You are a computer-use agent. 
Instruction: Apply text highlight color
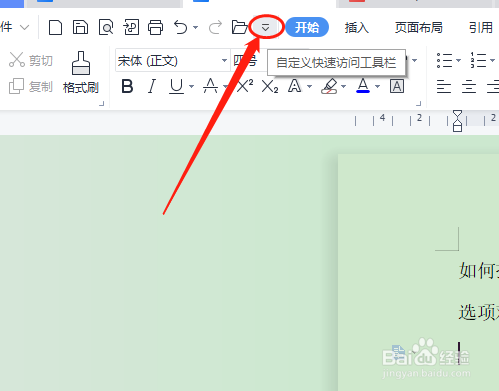click(x=329, y=86)
